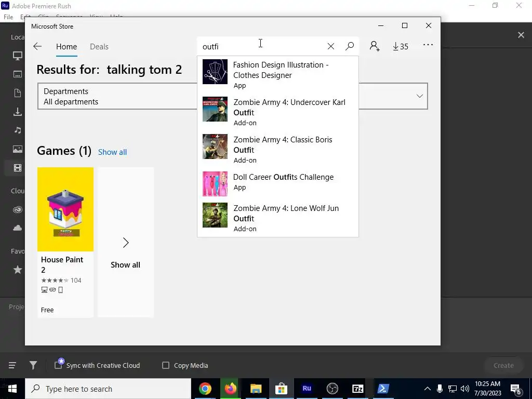Open PowerShell from the taskbar
Screen dimensions: 532x399
click(x=383, y=389)
